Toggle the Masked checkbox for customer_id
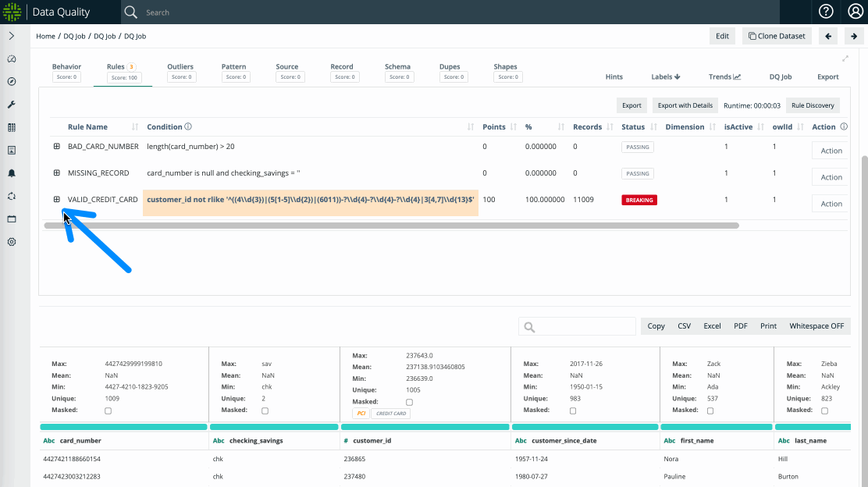The height and width of the screenshot is (487, 868). pos(409,402)
